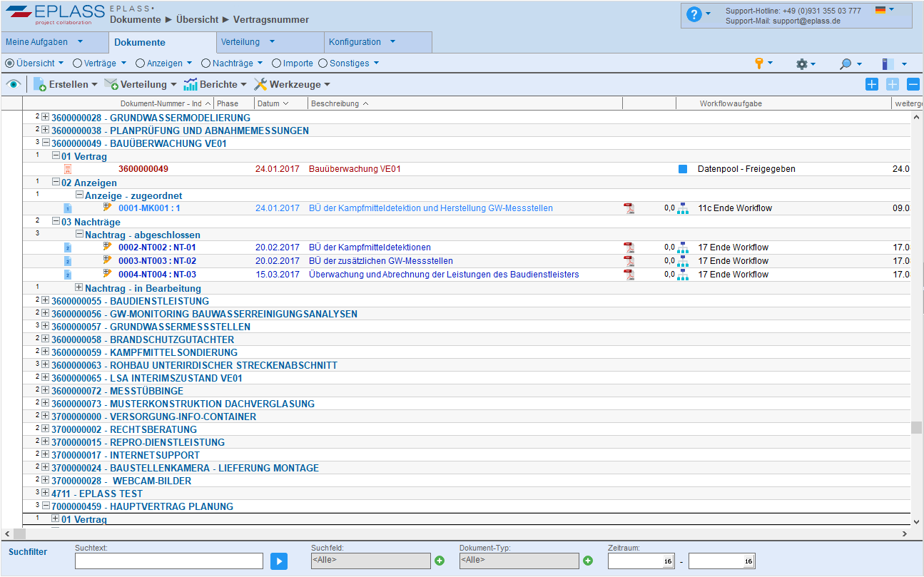Click into the Suchtext input field
924x577 pixels.
(168, 561)
